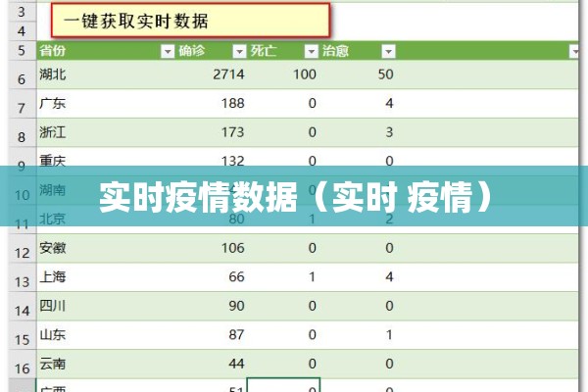
Task: Select the 44 confirmed cell for 云南
Action: [x=212, y=364]
